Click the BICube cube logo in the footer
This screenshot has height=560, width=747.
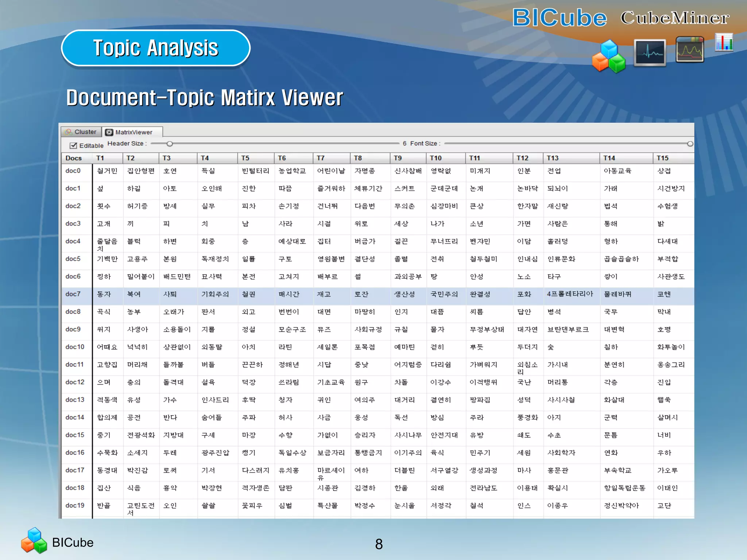point(34,541)
